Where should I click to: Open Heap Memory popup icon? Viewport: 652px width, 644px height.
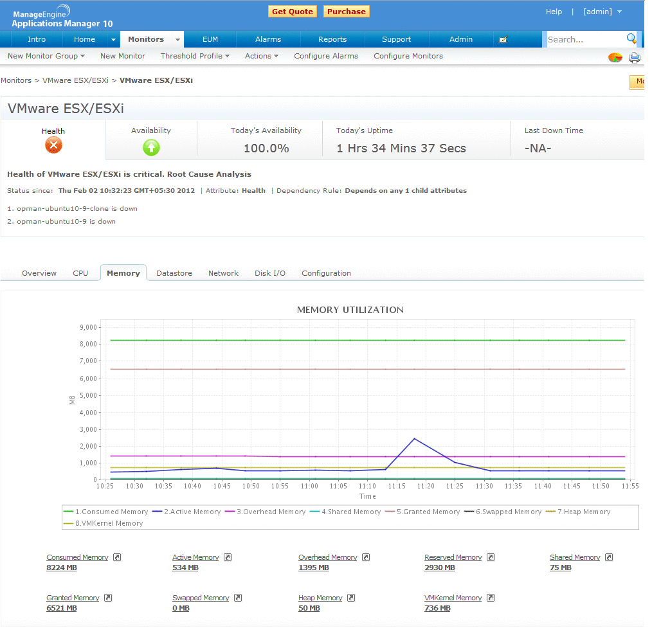351,598
